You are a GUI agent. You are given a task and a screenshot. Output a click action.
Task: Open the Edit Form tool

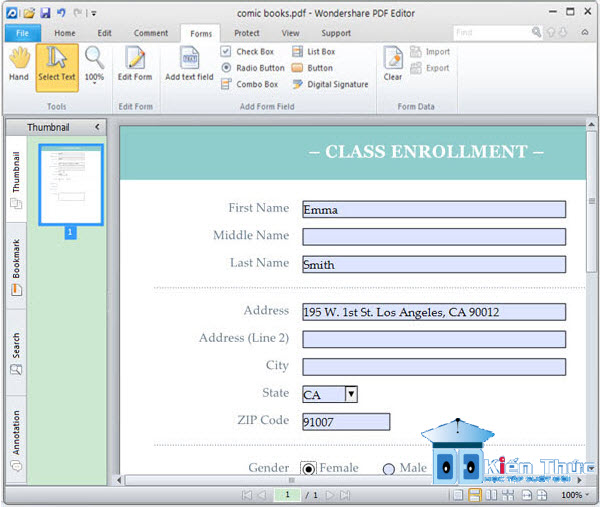135,64
